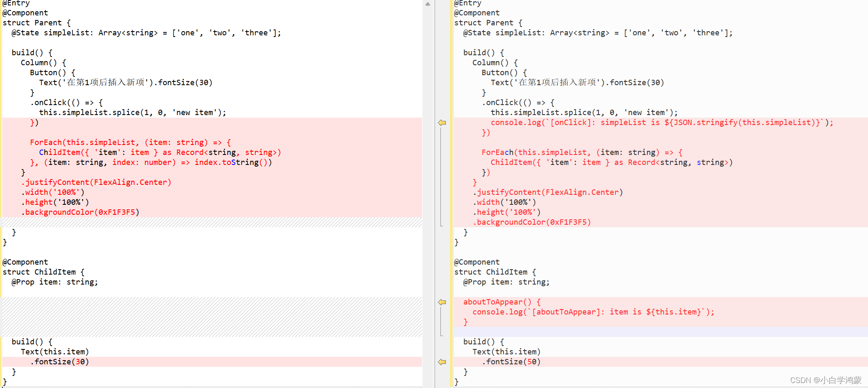Image resolution: width=868 pixels, height=388 pixels.
Task: Click '.justifyContent(FlexAlign.Center)' in right pane
Action: [548, 192]
